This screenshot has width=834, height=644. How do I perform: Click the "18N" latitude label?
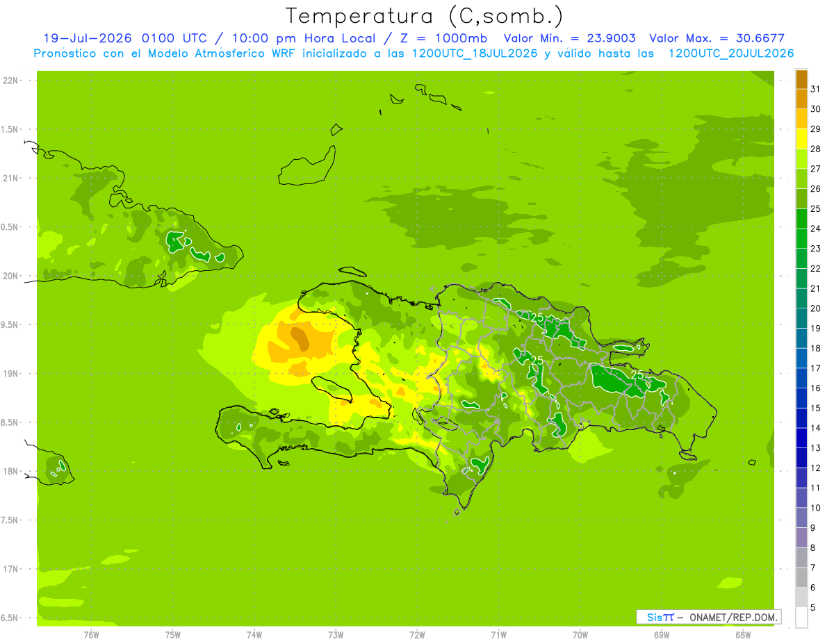[10, 471]
